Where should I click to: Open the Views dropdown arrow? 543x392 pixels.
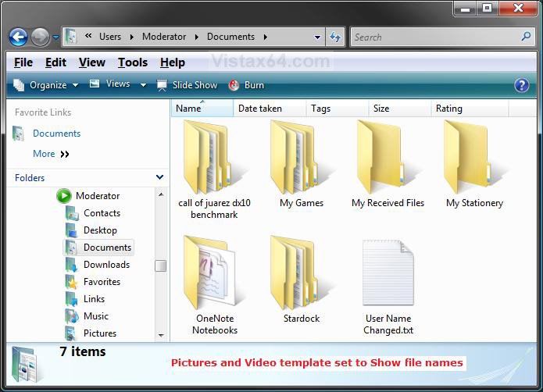143,85
